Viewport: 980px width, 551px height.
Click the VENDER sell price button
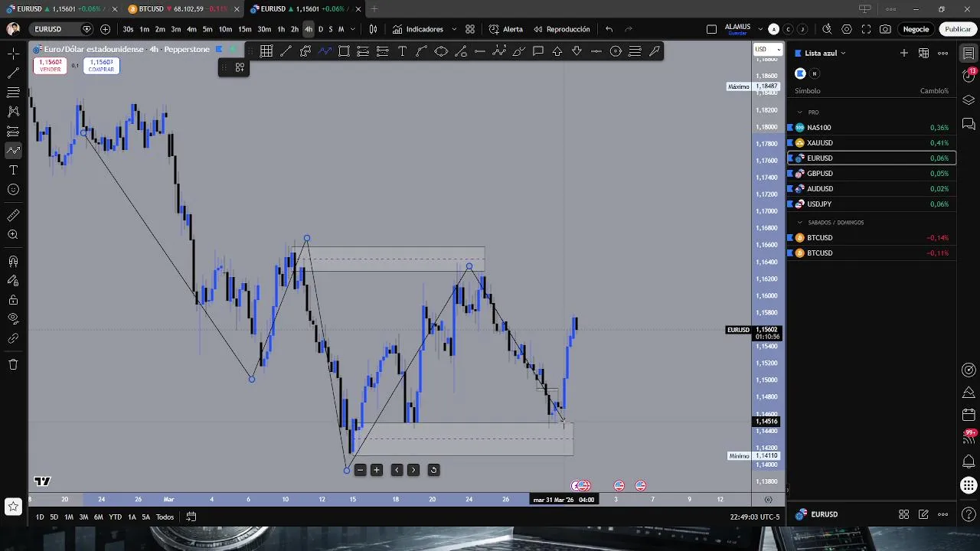click(x=50, y=66)
